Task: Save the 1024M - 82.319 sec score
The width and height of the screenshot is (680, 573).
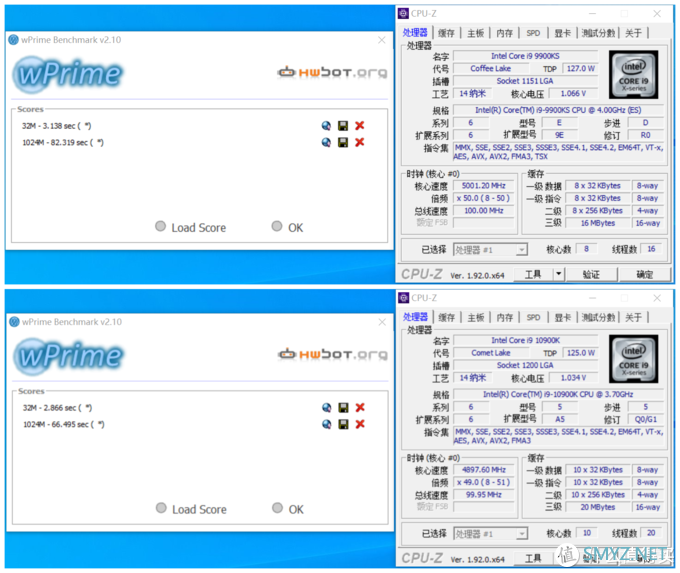Action: 343,142
